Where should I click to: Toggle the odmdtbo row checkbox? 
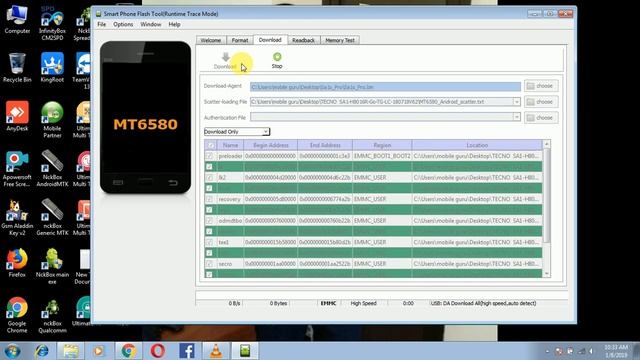(x=209, y=220)
